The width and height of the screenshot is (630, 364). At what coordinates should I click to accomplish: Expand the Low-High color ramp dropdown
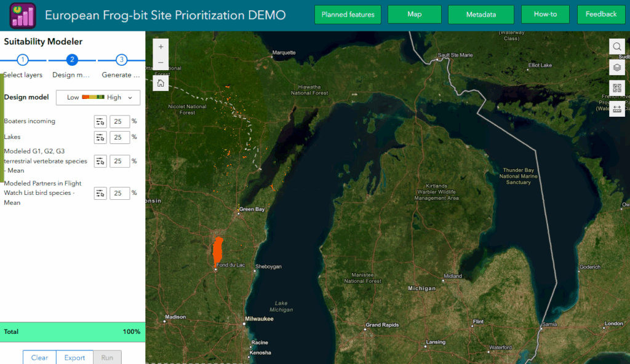[98, 98]
